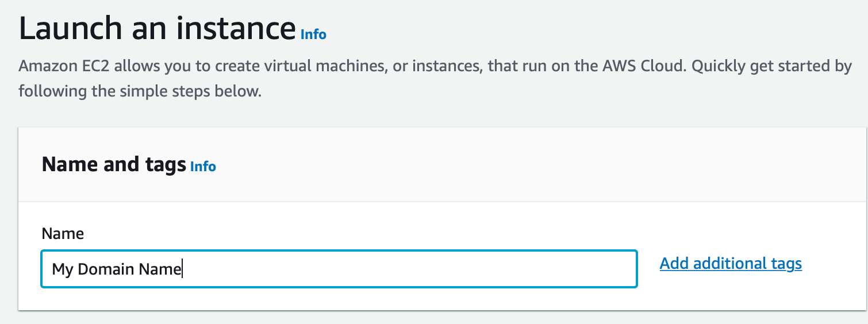
Task: Open Info link beside Launch an instance
Action: pyautogui.click(x=313, y=34)
